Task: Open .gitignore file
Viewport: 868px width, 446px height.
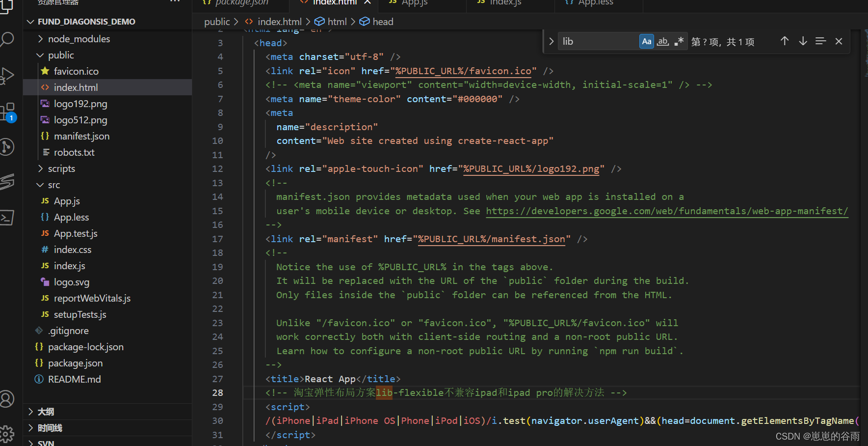Action: point(68,331)
